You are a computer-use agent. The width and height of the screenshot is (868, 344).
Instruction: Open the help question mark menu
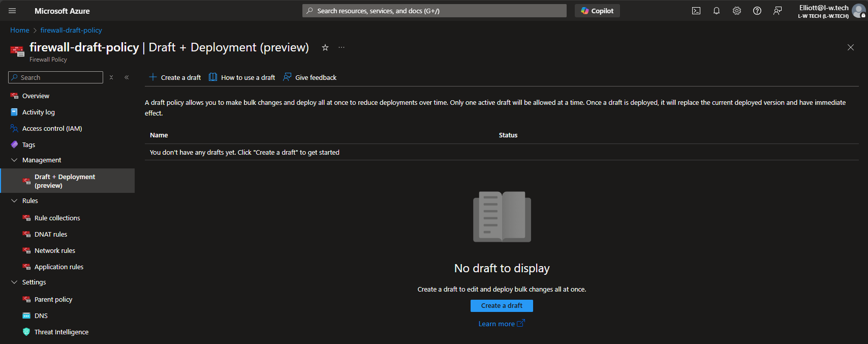coord(757,11)
